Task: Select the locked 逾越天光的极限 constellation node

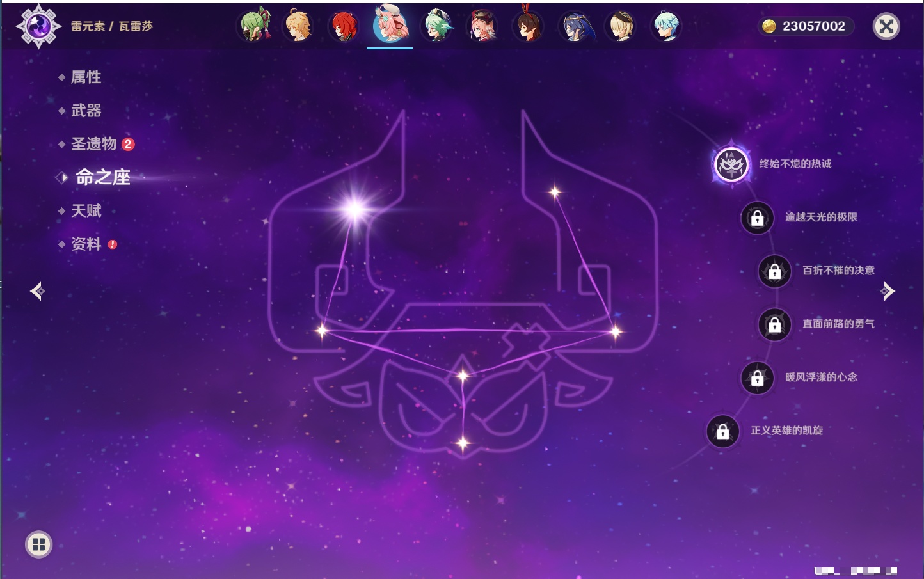Action: tap(758, 218)
